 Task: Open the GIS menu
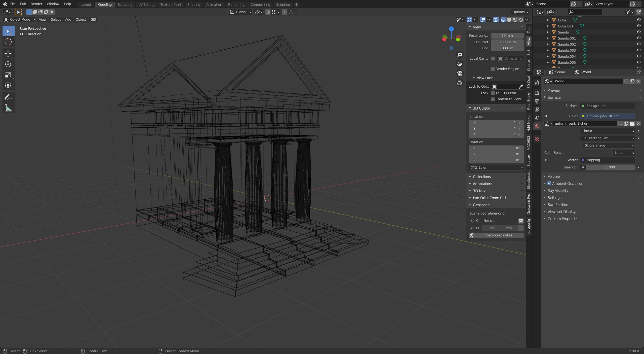pos(93,19)
